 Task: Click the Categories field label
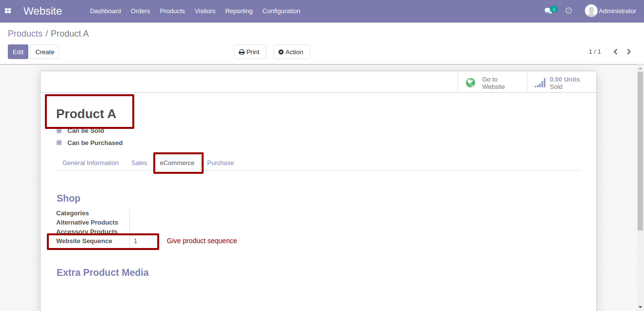73,213
